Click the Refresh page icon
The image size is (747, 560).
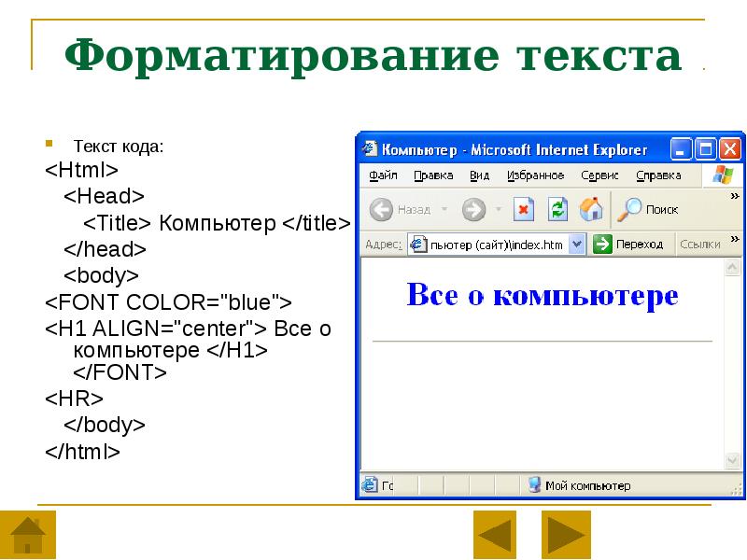[x=557, y=209]
